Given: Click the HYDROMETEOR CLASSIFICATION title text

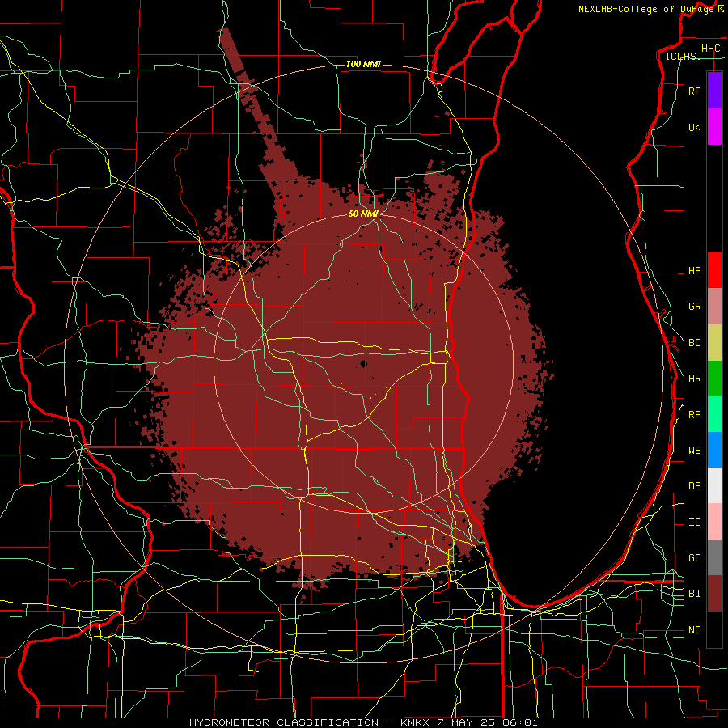Looking at the screenshot, I should click(284, 722).
